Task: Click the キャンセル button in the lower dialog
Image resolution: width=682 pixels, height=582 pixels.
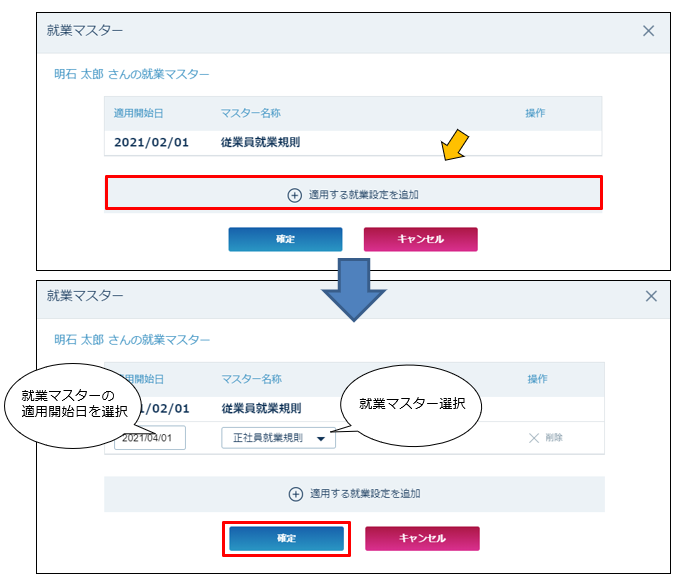Action: [x=422, y=539]
